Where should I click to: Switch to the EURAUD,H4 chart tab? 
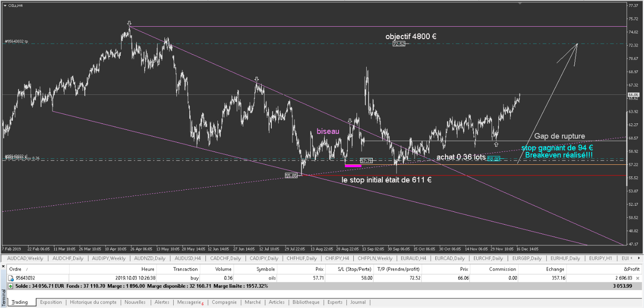point(413,258)
